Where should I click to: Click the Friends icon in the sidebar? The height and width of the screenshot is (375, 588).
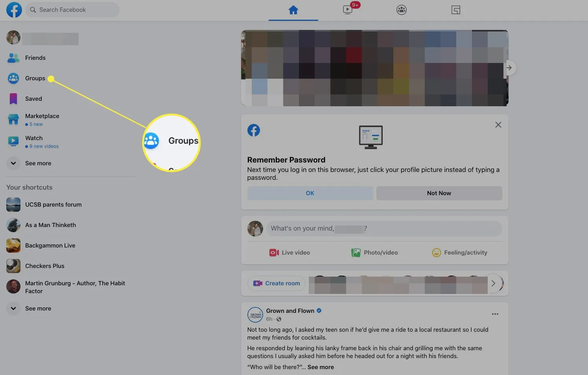pyautogui.click(x=13, y=57)
